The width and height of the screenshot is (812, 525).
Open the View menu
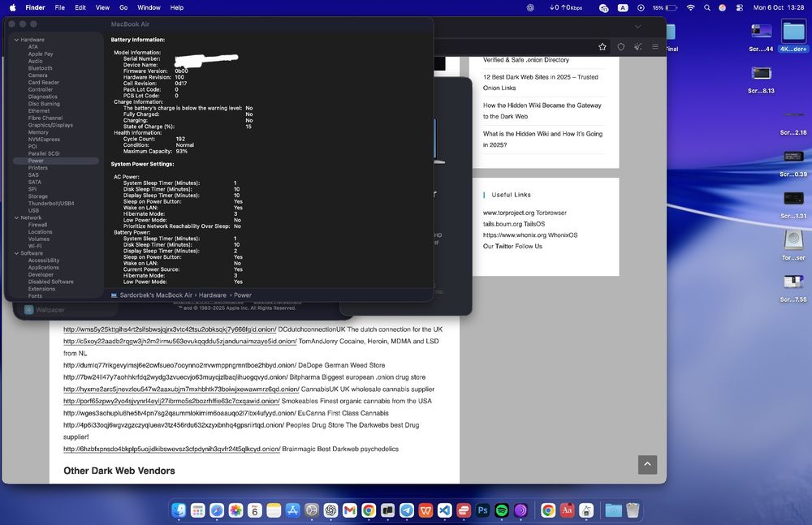pos(102,8)
